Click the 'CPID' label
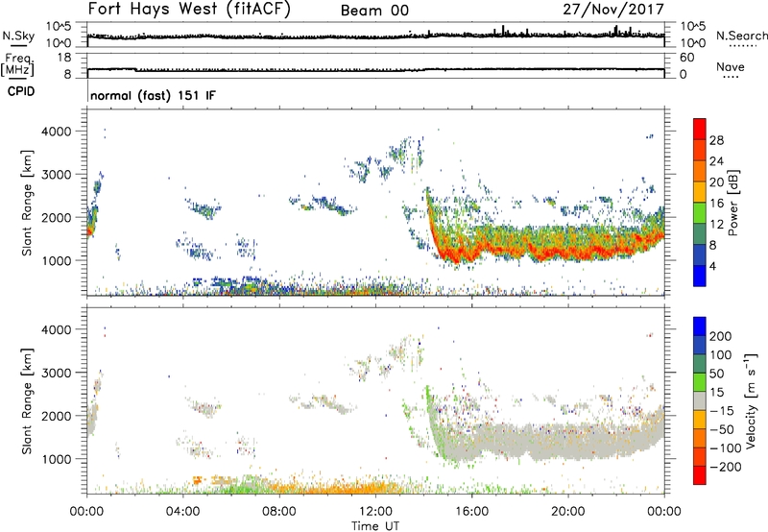Screen dimensions: 768x532 (x=21, y=91)
